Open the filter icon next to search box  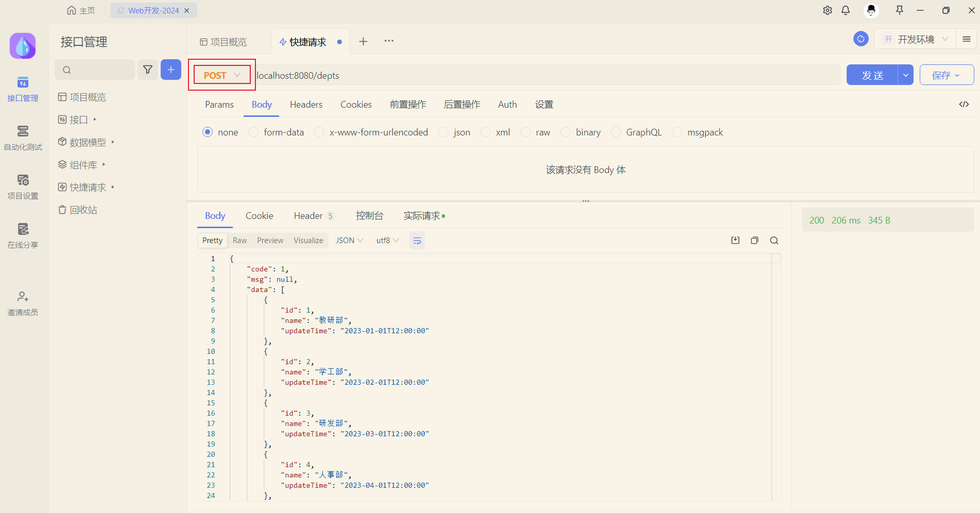(148, 70)
